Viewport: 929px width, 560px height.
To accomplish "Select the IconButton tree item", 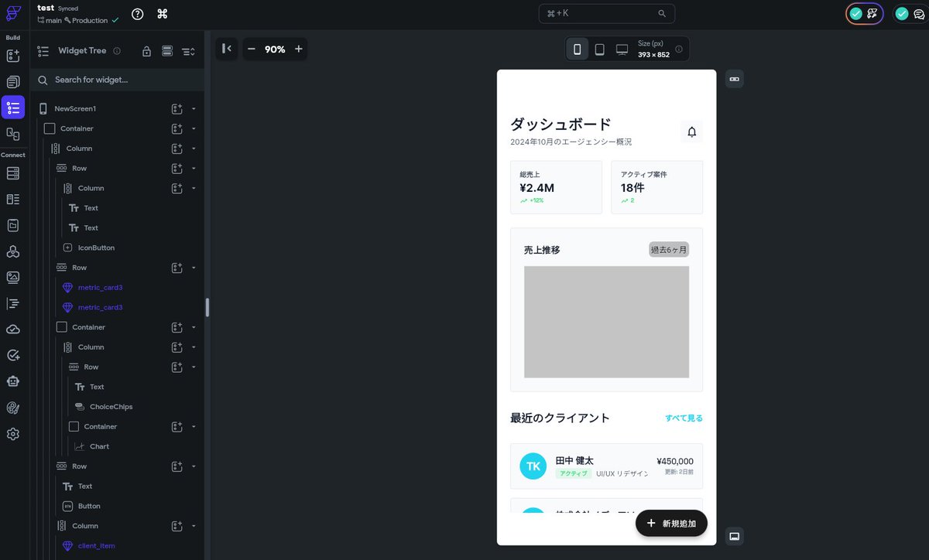I will 96,248.
